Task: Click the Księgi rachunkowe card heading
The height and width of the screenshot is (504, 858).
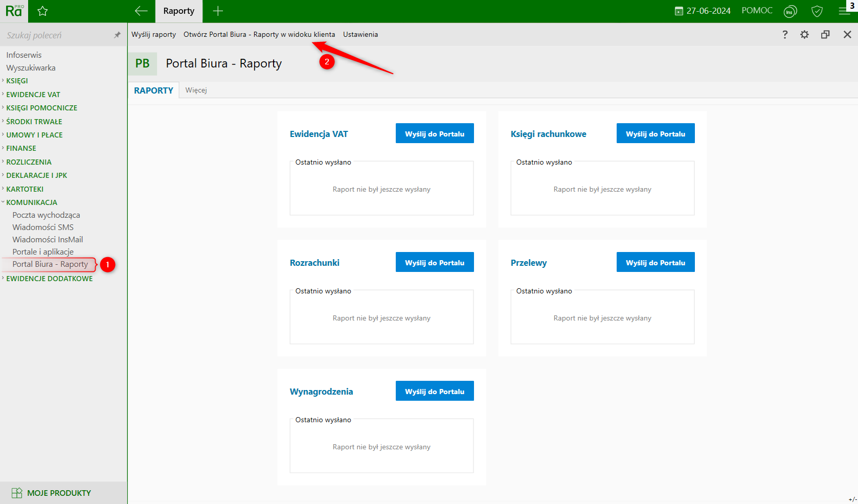Action: tap(548, 134)
